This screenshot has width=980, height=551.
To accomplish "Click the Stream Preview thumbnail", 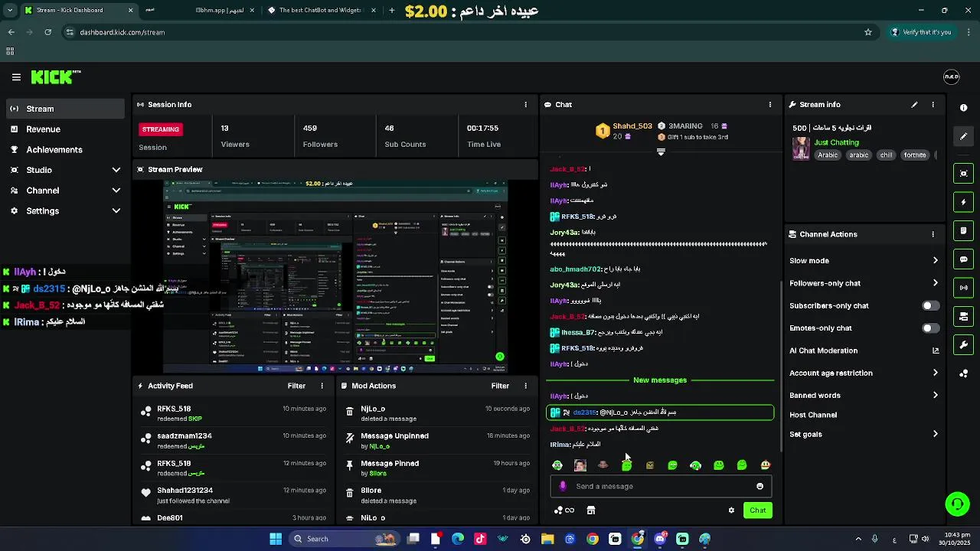I will [x=336, y=276].
